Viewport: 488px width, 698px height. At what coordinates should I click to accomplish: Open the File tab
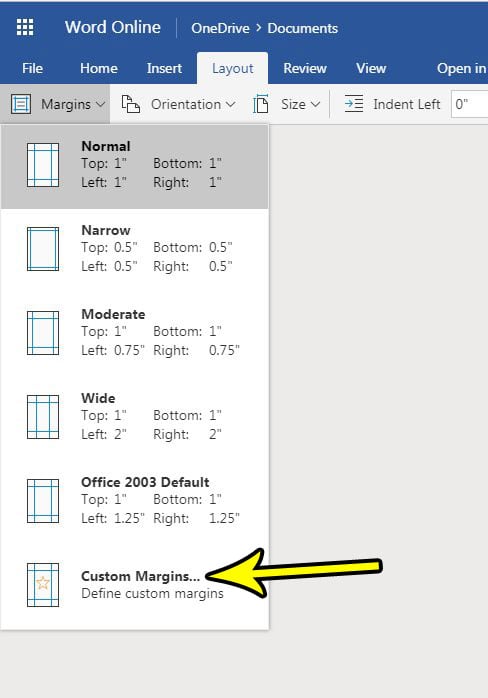[33, 68]
